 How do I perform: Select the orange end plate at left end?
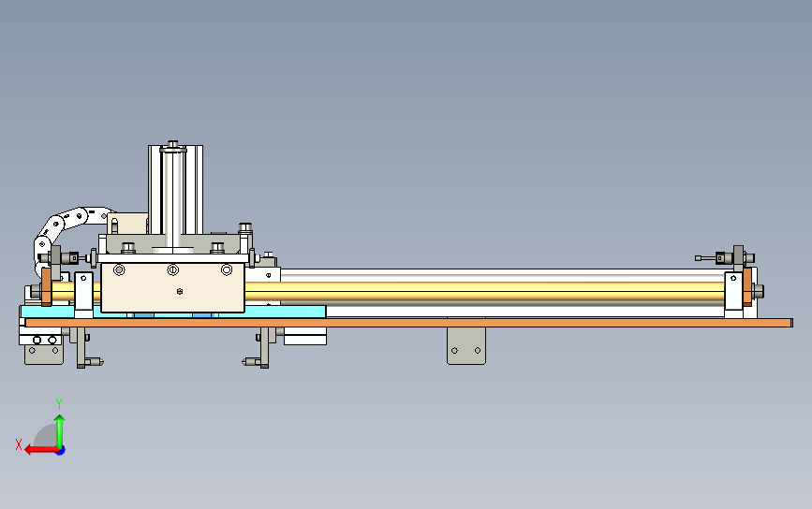(46, 287)
